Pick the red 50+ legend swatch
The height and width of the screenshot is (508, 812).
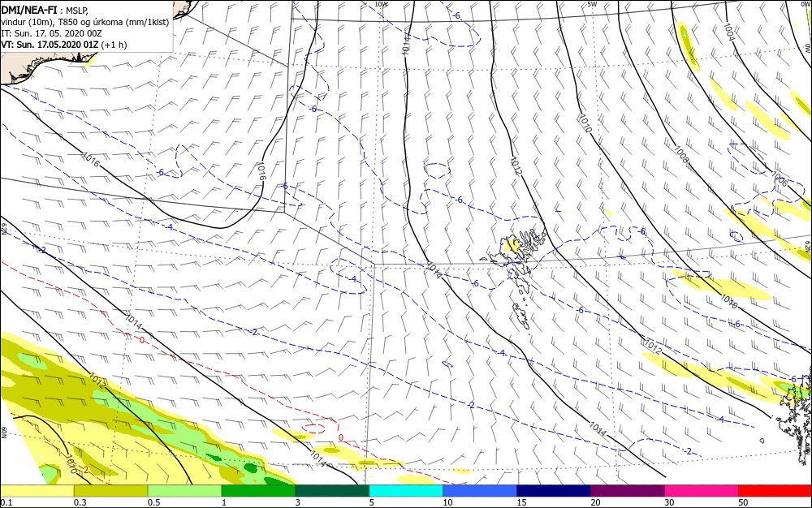coord(775,491)
